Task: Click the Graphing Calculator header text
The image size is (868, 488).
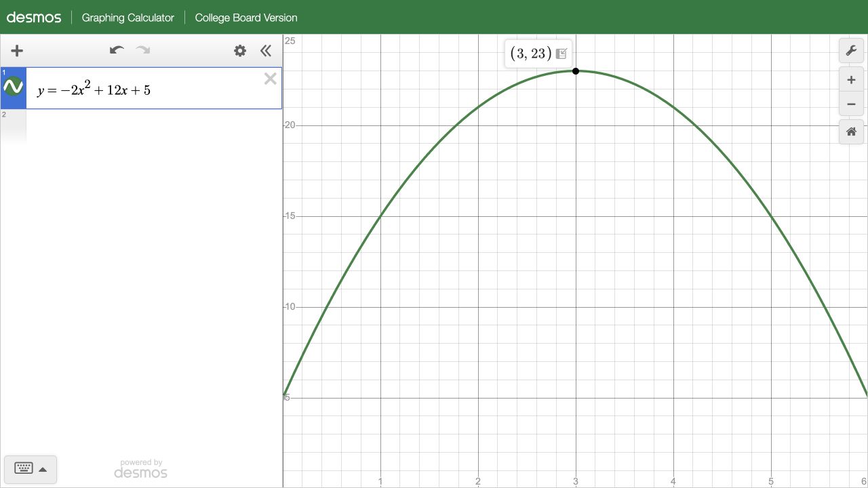Action: click(x=127, y=18)
